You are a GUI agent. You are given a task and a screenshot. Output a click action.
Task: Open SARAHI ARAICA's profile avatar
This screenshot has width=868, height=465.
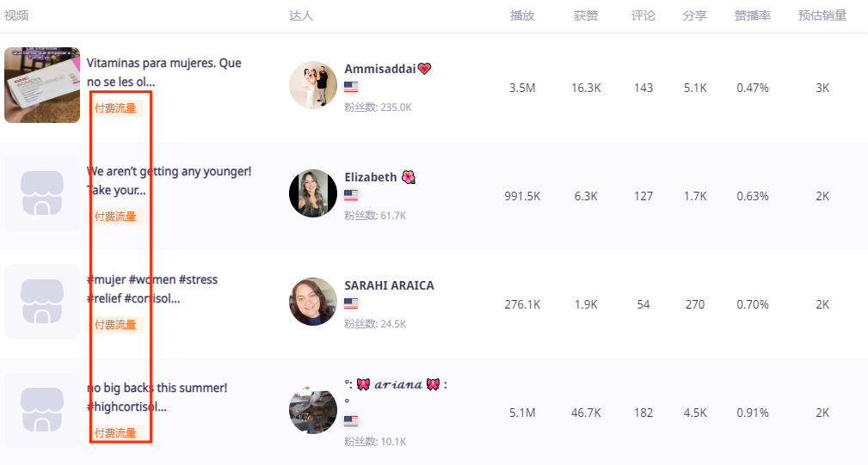coord(313,302)
